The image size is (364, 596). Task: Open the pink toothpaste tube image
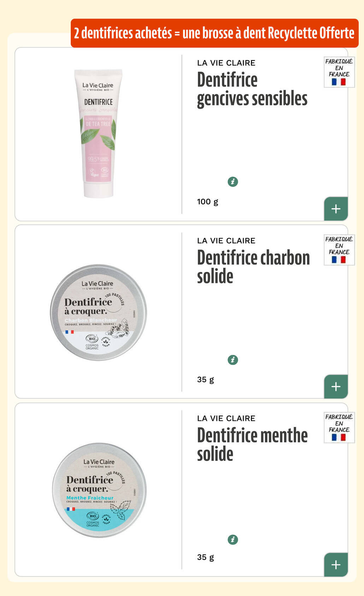click(98, 133)
